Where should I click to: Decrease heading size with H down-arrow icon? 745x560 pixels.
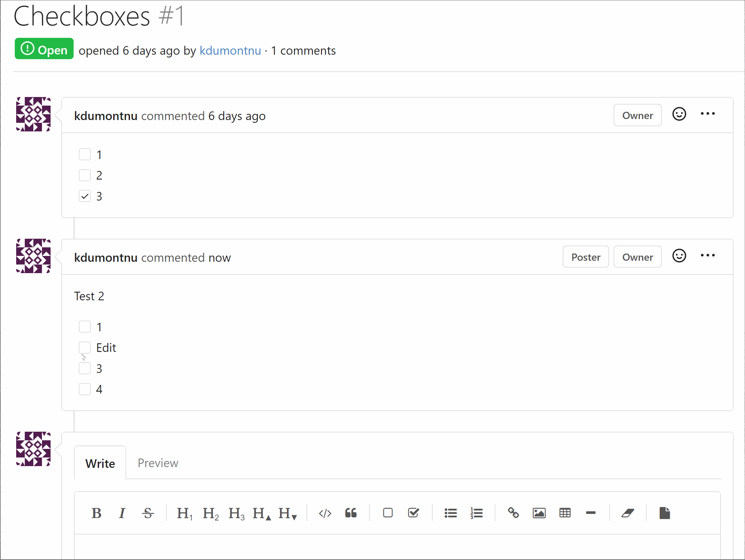tap(288, 513)
